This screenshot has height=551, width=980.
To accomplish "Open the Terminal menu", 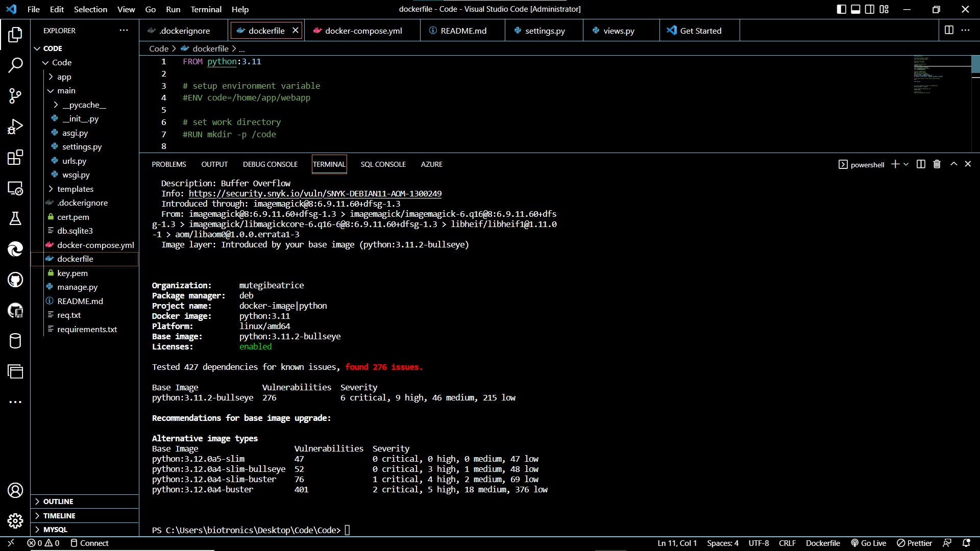I will click(x=206, y=9).
